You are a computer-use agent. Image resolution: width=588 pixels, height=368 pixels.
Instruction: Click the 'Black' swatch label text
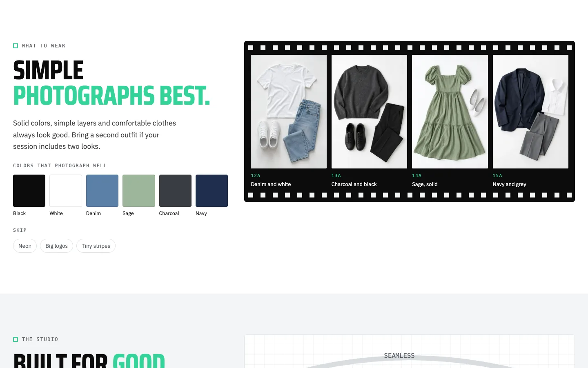tap(19, 213)
